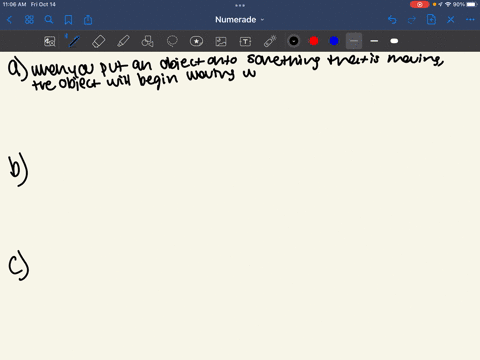Select the Pen tool

coord(74,41)
